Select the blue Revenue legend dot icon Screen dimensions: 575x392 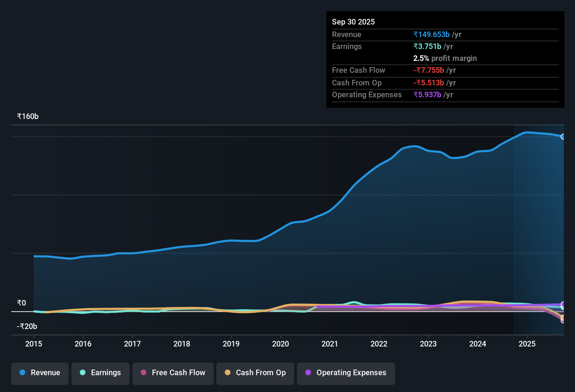click(x=22, y=372)
